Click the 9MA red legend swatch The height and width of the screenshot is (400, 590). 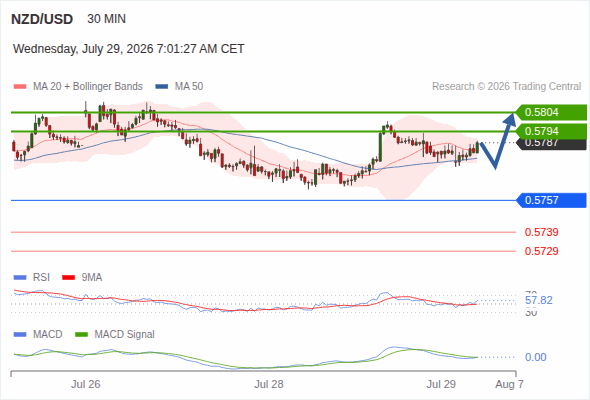[68, 278]
